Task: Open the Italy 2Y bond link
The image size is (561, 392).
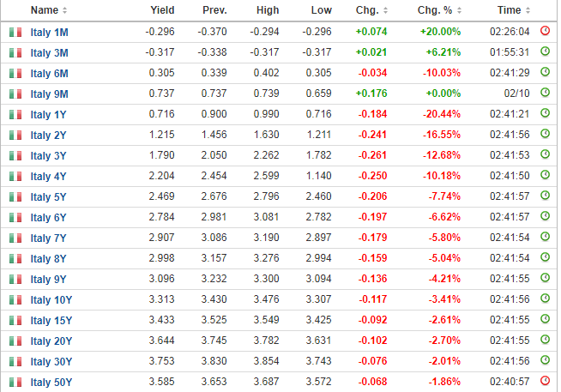Action: [48, 136]
